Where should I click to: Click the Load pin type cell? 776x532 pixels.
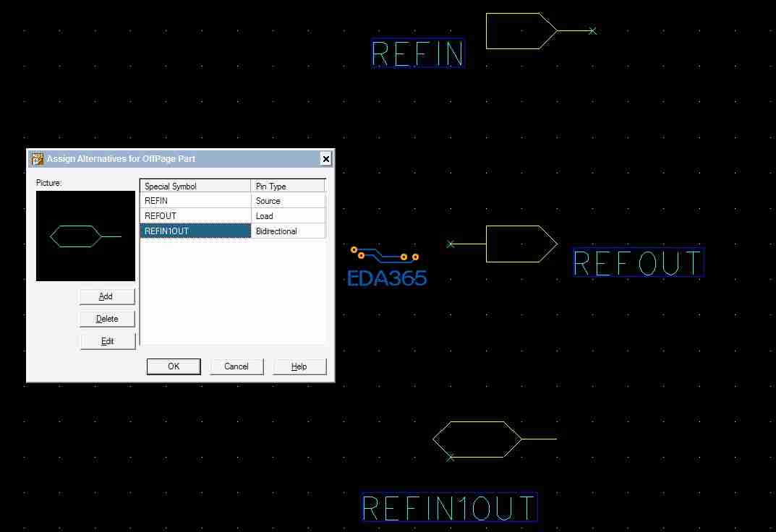(288, 216)
